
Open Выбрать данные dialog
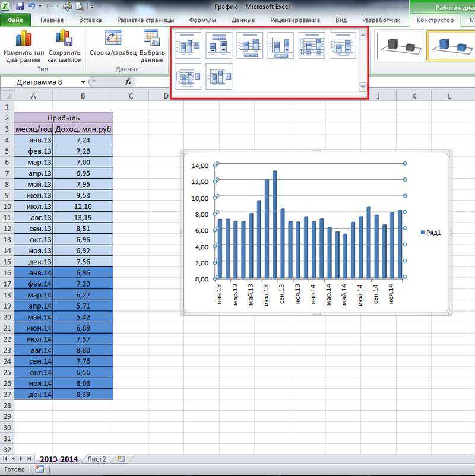[152, 46]
